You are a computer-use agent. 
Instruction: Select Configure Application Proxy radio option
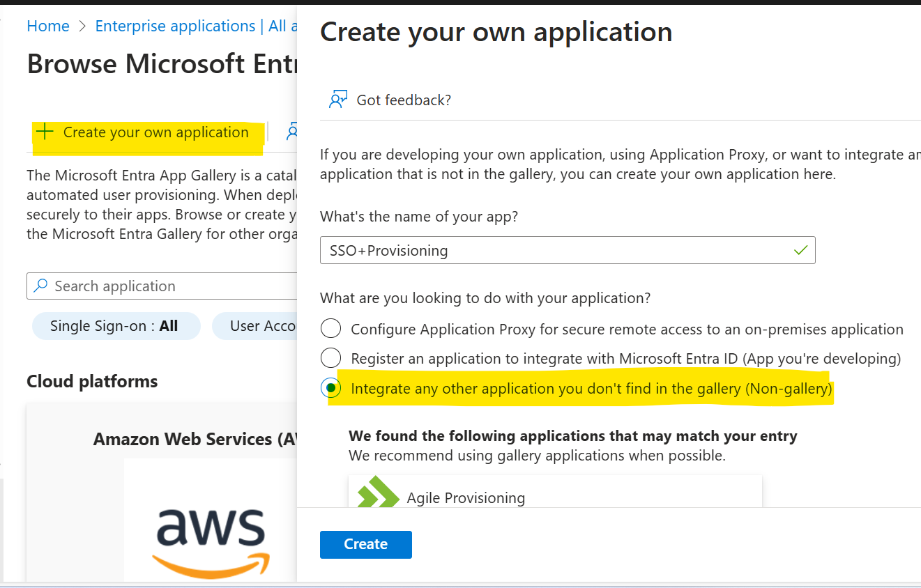pos(330,329)
